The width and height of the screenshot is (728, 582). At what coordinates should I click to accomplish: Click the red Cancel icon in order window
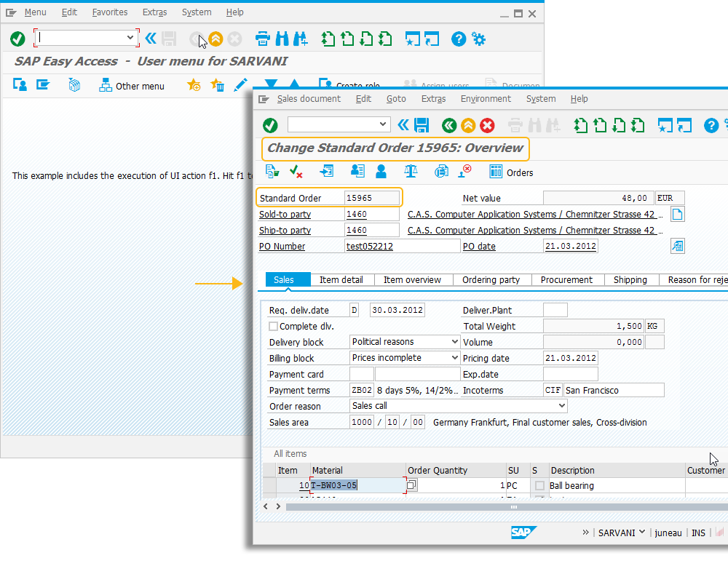point(487,125)
